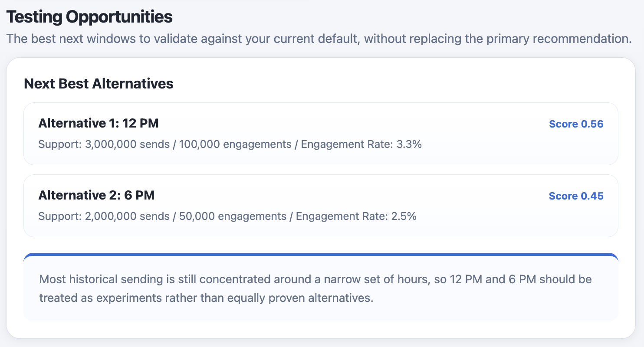The width and height of the screenshot is (644, 347).
Task: Click the 2,000,000 sends figure
Action: 127,216
